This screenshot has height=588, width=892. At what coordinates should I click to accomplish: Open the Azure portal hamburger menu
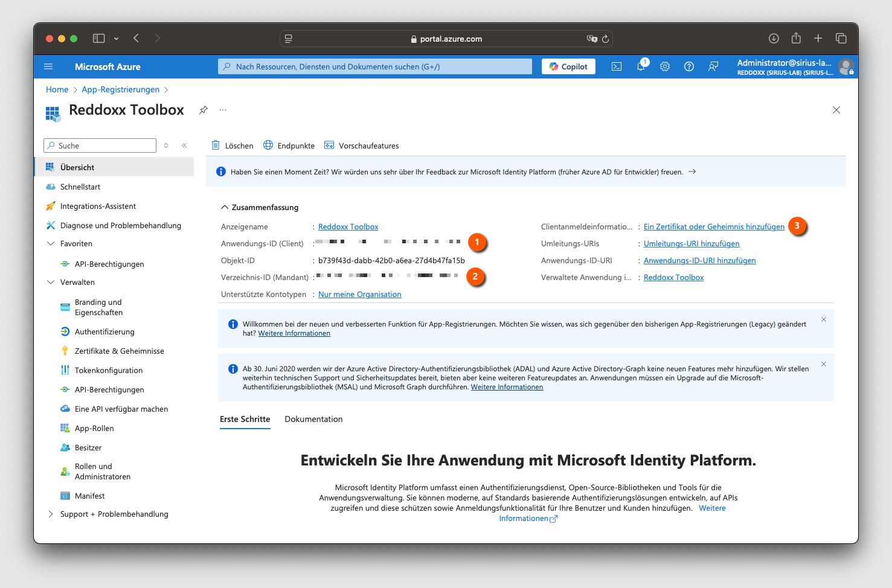coord(48,66)
